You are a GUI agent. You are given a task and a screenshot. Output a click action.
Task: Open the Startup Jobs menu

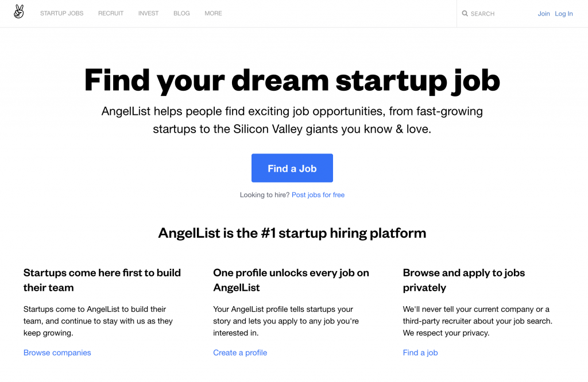(62, 14)
